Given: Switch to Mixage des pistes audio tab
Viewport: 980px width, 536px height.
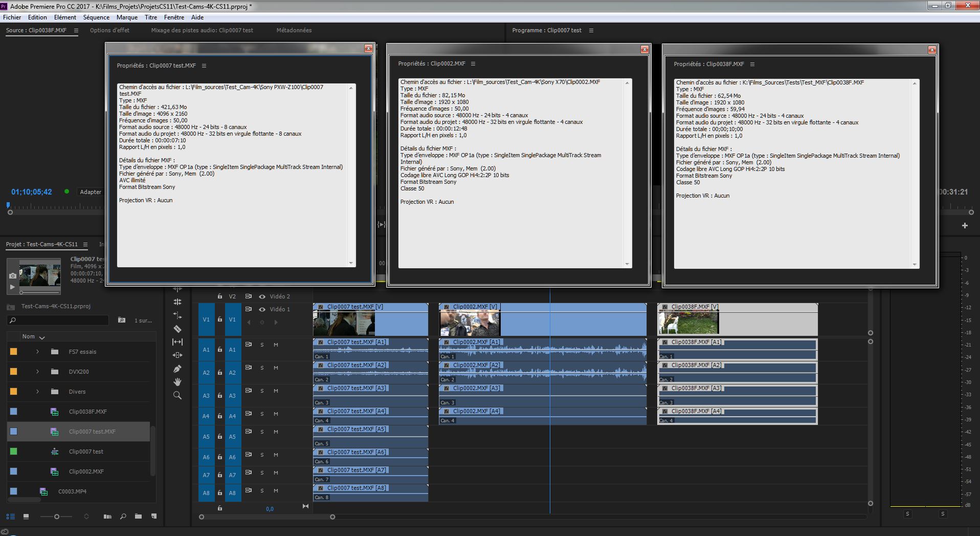Looking at the screenshot, I should [202, 30].
